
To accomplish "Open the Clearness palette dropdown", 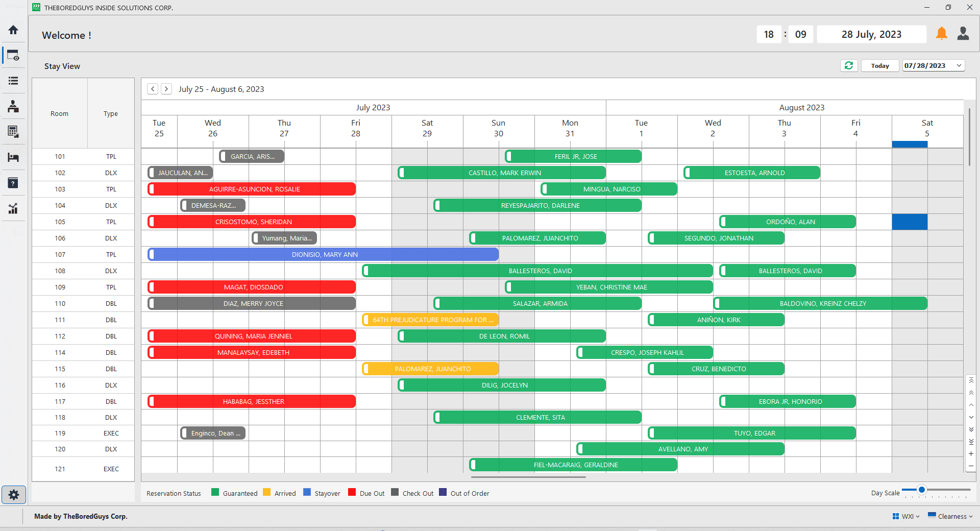I will point(950,516).
